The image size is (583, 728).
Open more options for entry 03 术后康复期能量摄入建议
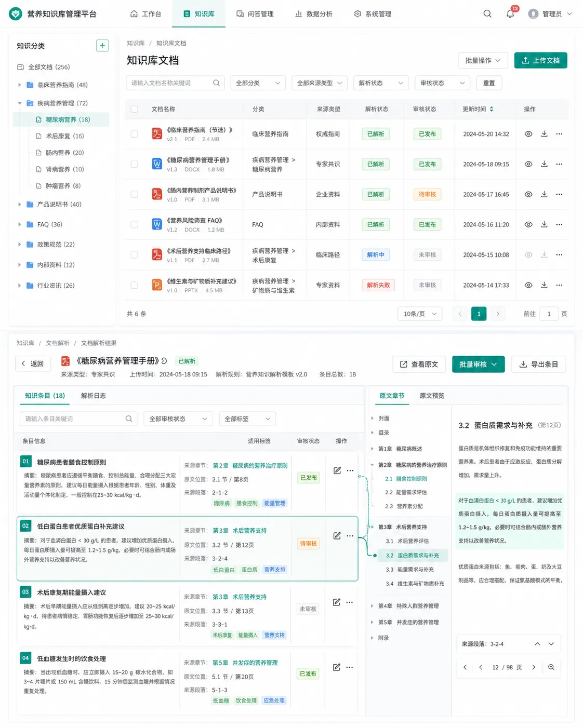click(350, 602)
